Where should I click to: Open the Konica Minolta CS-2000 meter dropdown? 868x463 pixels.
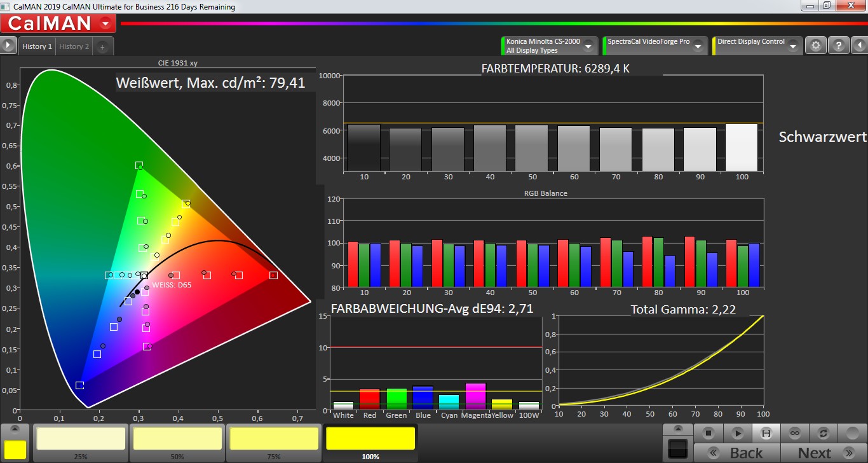pyautogui.click(x=549, y=46)
